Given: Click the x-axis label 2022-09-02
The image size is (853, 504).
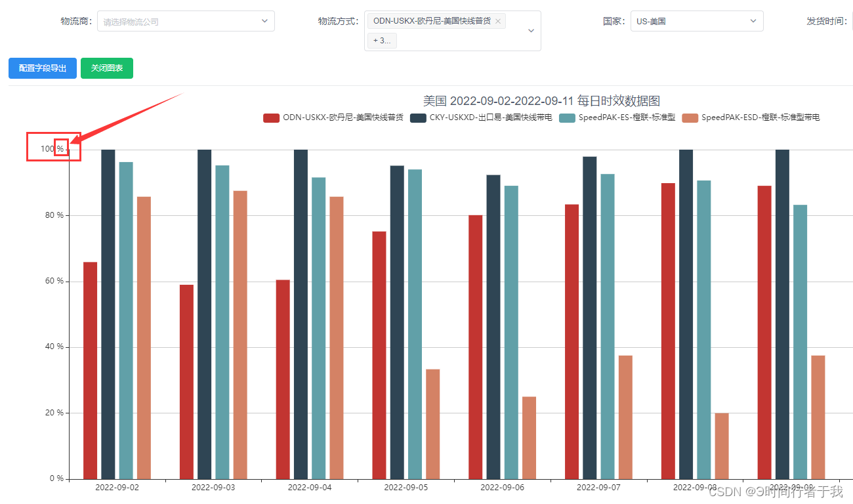Looking at the screenshot, I should [117, 488].
